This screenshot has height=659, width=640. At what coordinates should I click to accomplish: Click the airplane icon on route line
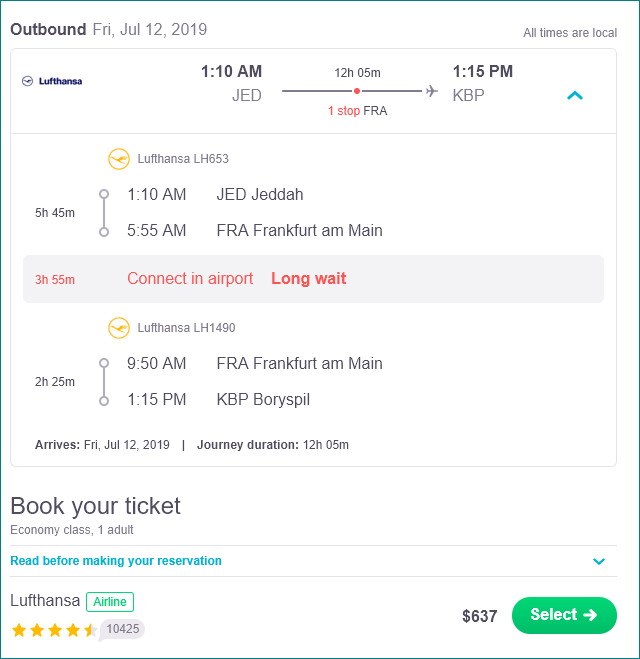[432, 91]
